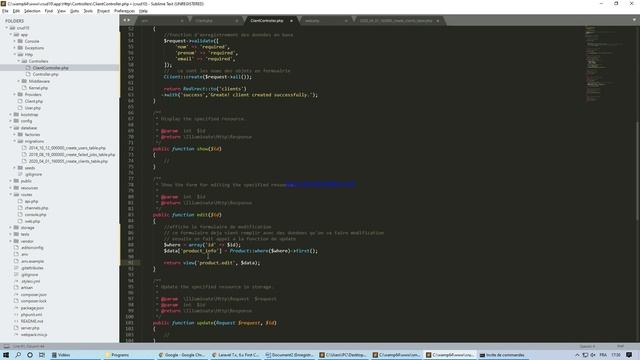Close the ClientController.php tab

tap(291, 20)
